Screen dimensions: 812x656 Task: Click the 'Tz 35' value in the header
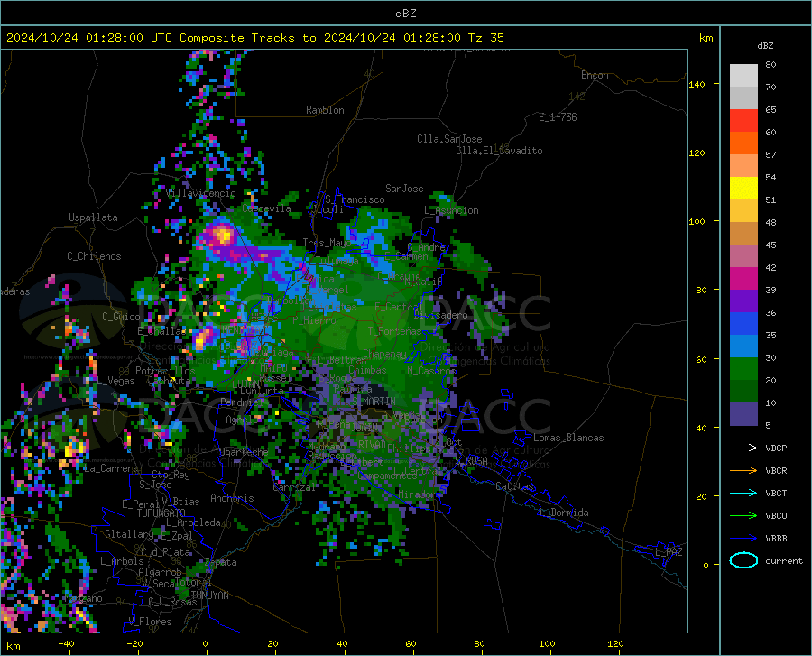click(485, 38)
